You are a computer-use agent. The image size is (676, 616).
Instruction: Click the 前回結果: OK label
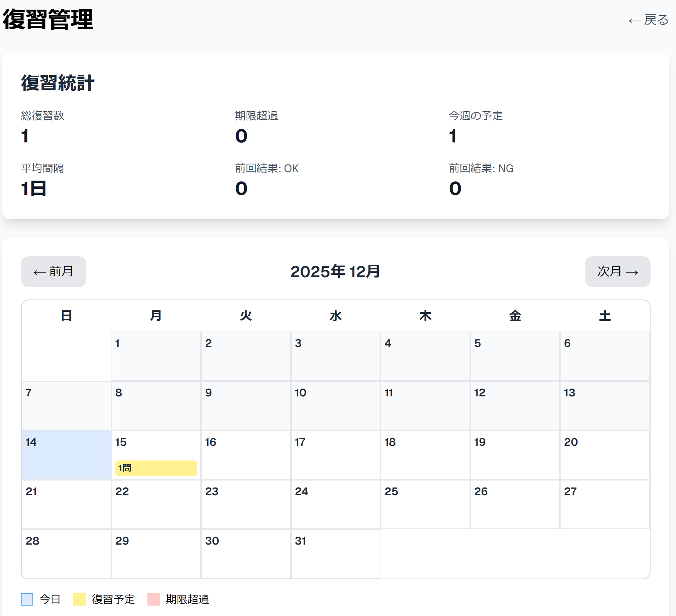tap(267, 168)
